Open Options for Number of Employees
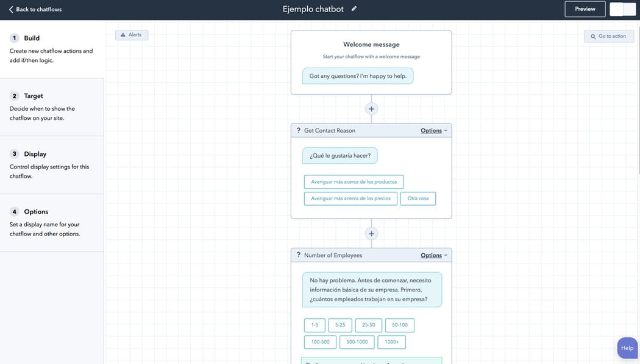This screenshot has width=640, height=364. (x=432, y=254)
